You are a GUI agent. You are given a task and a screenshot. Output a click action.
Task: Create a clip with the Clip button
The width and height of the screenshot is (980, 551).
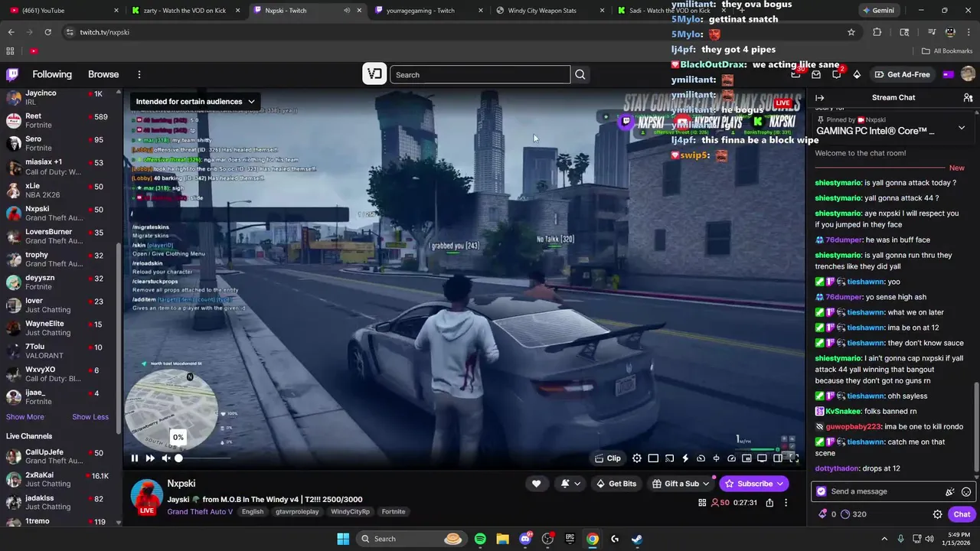(608, 458)
